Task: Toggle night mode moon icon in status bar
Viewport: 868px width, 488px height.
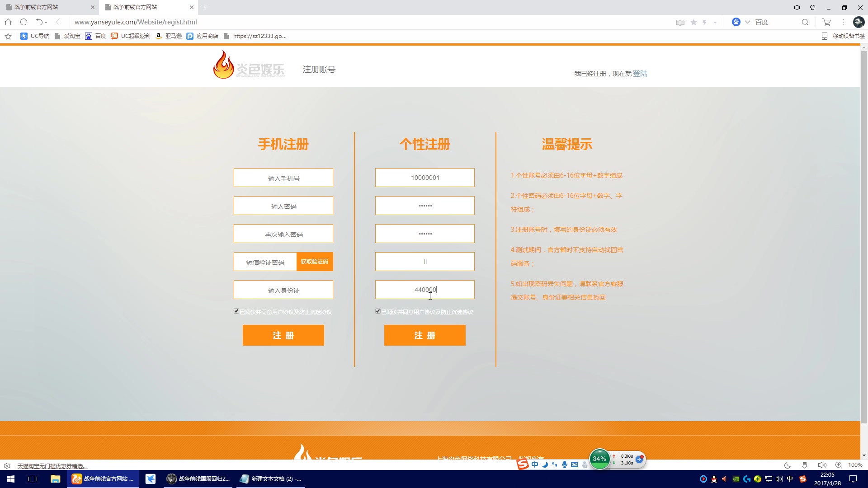Action: (787, 465)
